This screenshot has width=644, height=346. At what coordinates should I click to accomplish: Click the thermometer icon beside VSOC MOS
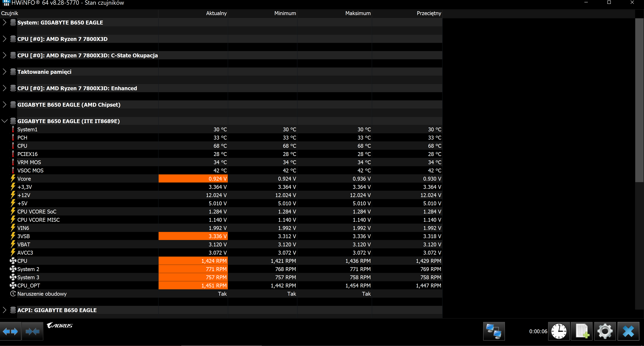[13, 170]
